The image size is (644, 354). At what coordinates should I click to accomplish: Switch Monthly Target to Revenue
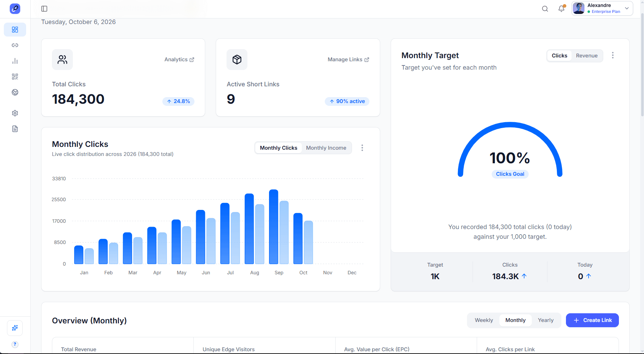tap(587, 56)
